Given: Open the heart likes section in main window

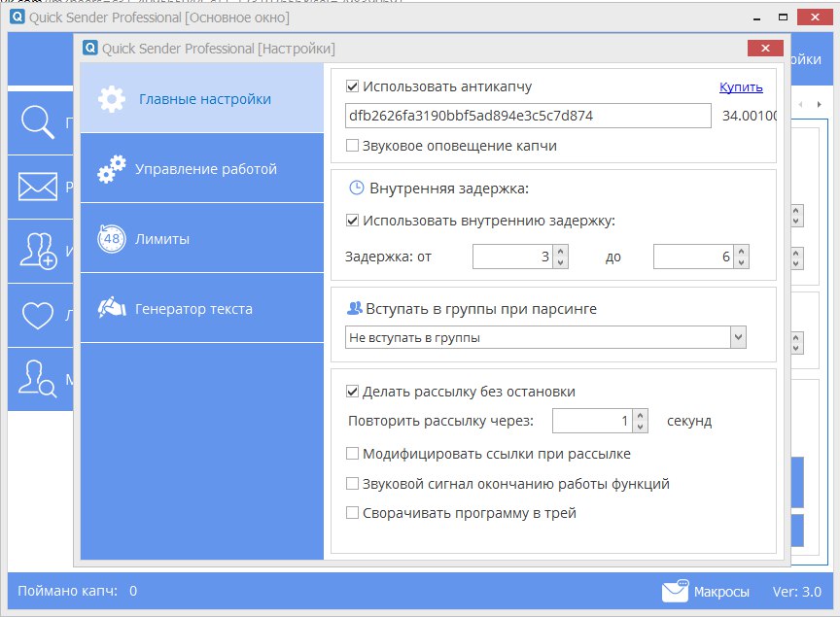Looking at the screenshot, I should point(40,315).
